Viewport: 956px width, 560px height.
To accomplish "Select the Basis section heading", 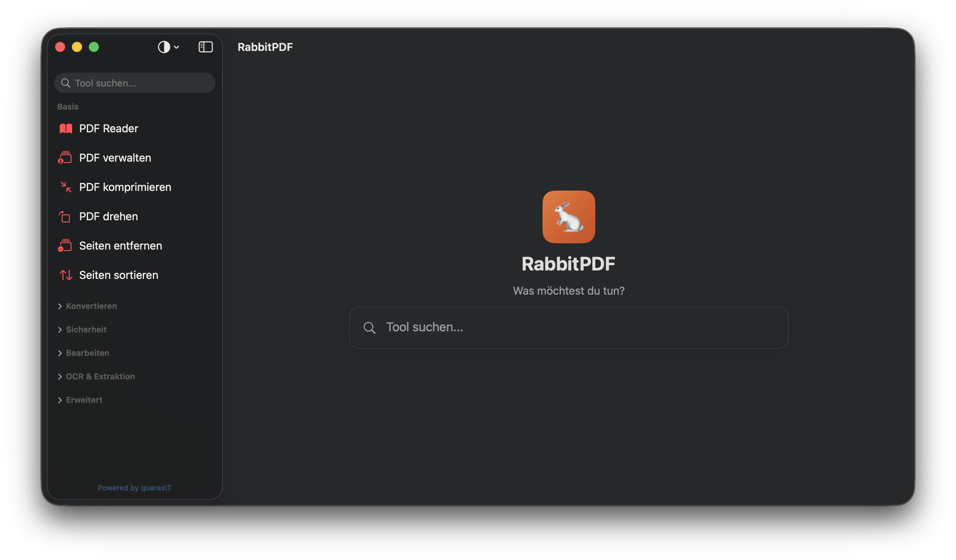I will coord(67,107).
